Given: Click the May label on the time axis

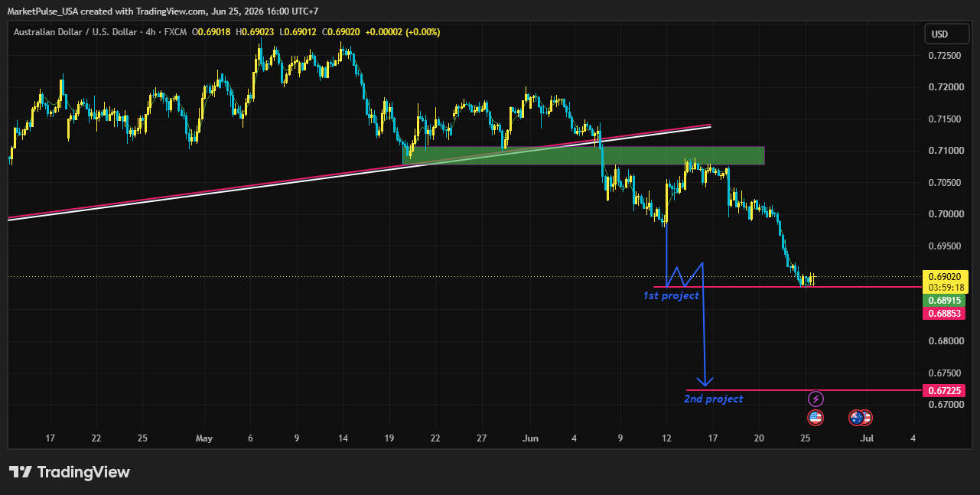Looking at the screenshot, I should tap(203, 438).
